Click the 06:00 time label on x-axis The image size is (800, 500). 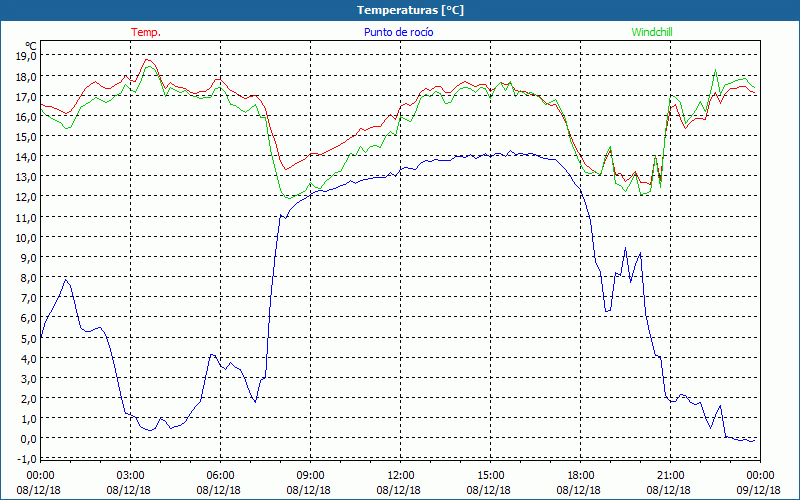[220, 475]
